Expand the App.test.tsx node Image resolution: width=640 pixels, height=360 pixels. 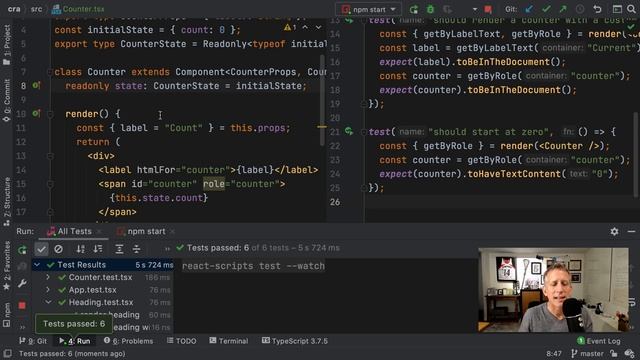coord(48,290)
